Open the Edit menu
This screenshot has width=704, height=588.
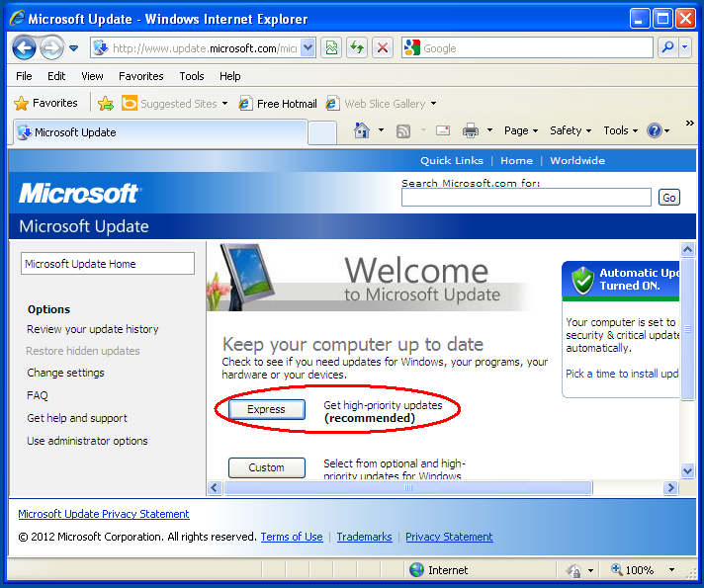pyautogui.click(x=56, y=76)
